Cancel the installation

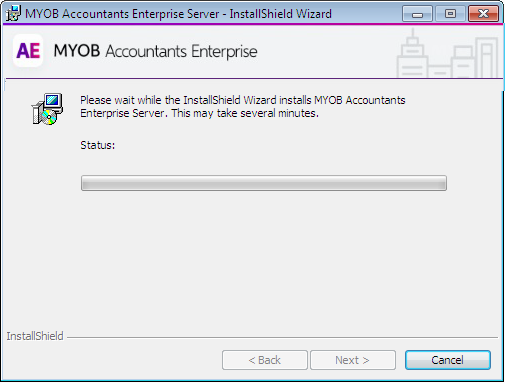(448, 360)
